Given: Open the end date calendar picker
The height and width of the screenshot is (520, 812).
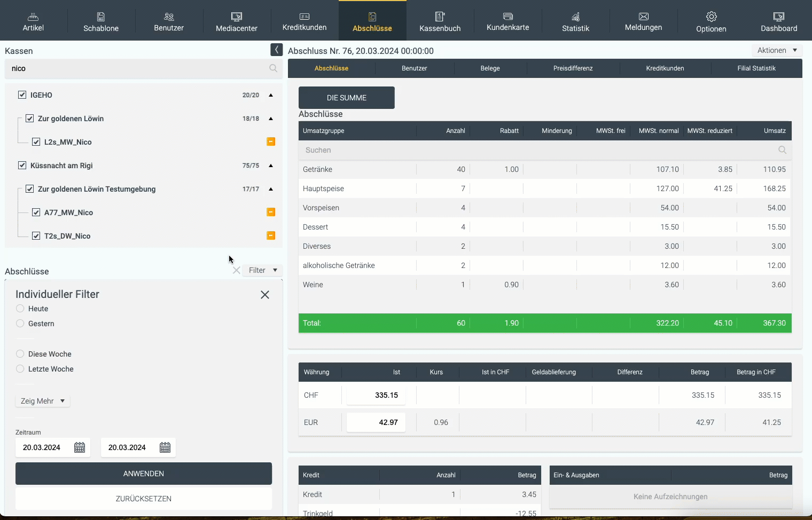Looking at the screenshot, I should pos(165,447).
